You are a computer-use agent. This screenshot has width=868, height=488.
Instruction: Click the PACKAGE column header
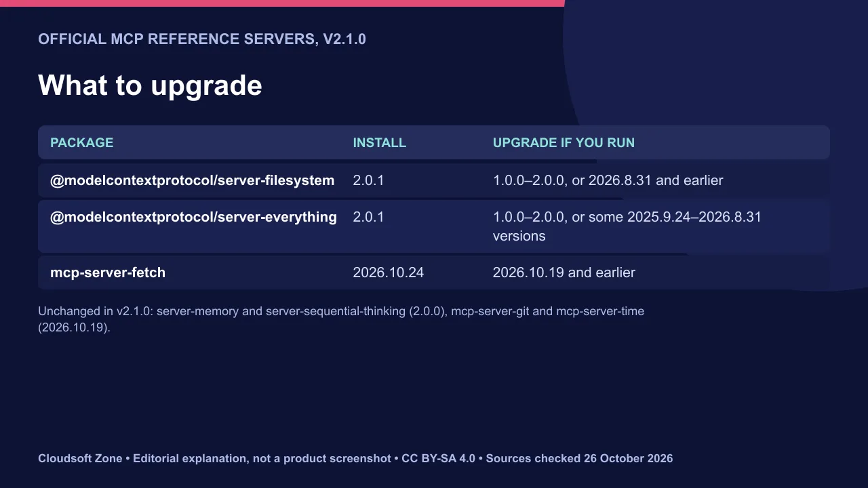[82, 143]
